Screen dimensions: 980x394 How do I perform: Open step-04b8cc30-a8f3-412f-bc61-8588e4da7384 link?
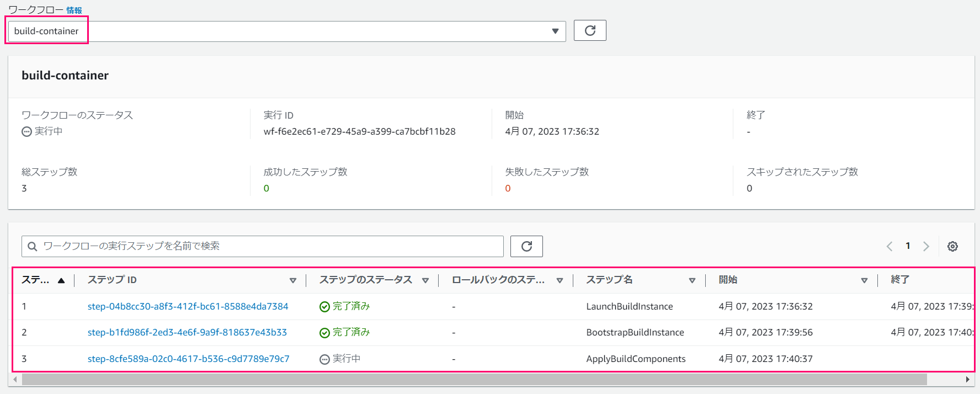coord(188,306)
